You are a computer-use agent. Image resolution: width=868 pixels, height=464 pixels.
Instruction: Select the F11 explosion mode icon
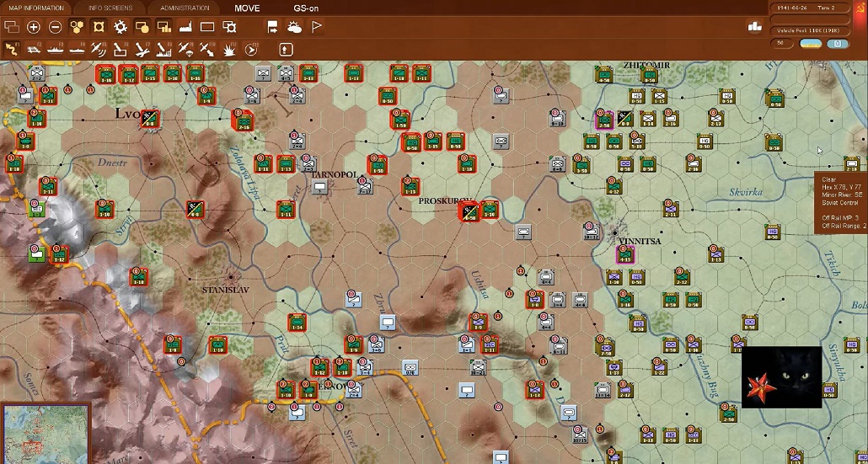coord(229,49)
